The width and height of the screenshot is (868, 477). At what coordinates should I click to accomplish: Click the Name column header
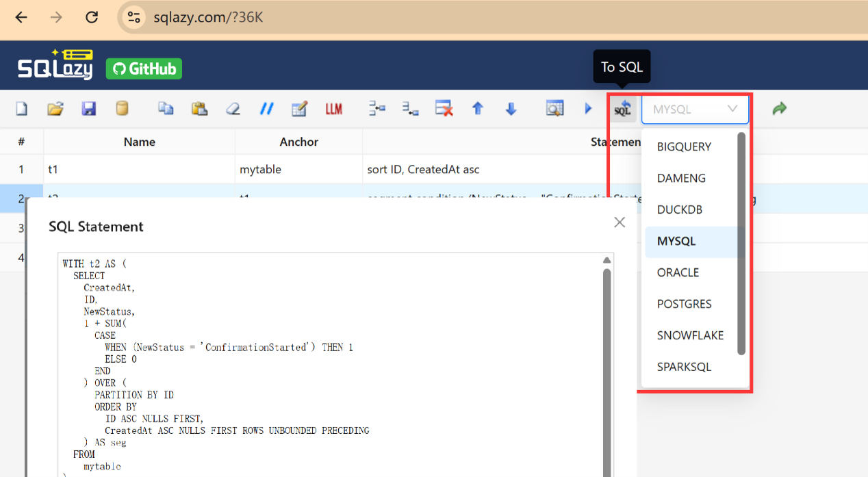point(140,142)
